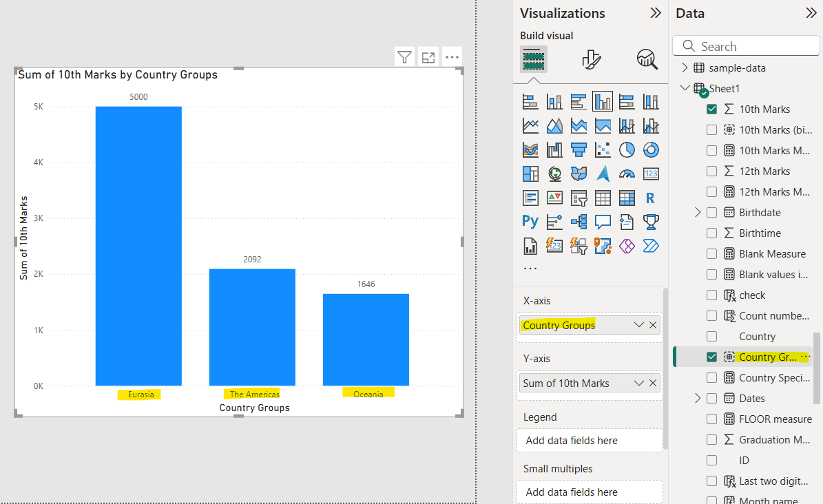Select the treemap visualization icon

530,174
